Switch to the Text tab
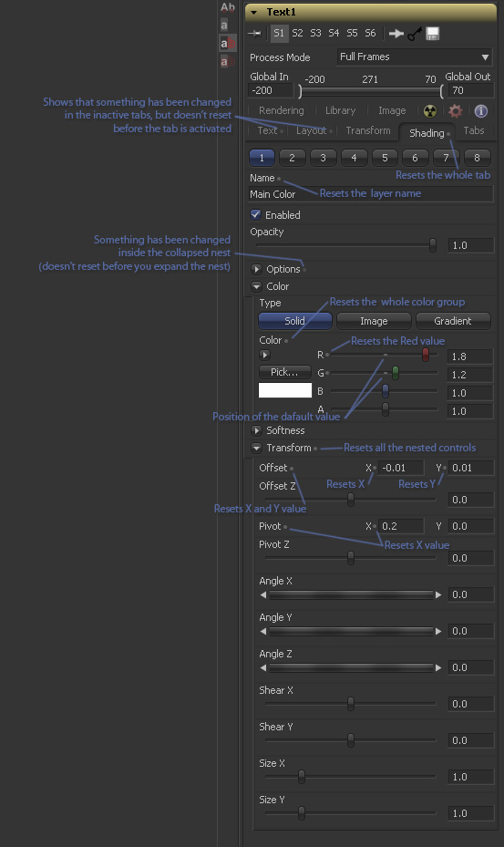 pos(267,130)
